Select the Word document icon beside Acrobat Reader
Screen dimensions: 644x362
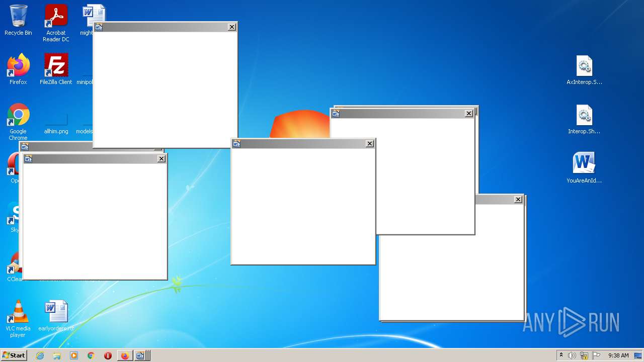pos(94,14)
